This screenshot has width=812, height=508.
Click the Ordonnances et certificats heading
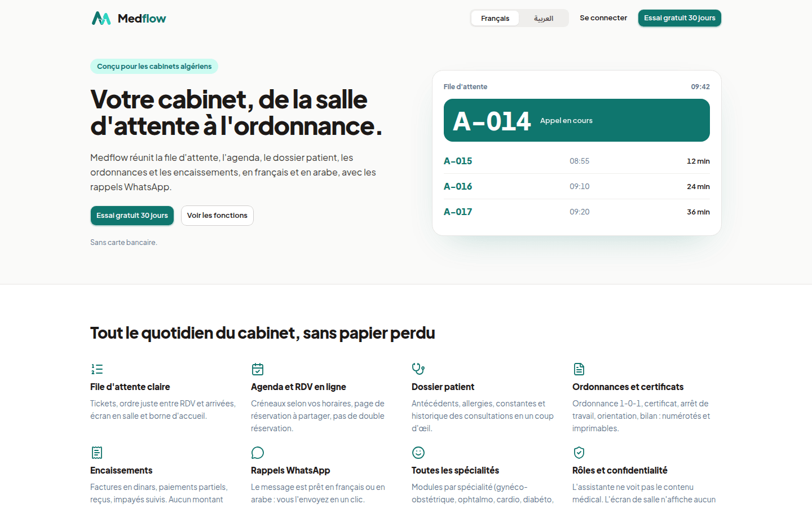point(628,387)
